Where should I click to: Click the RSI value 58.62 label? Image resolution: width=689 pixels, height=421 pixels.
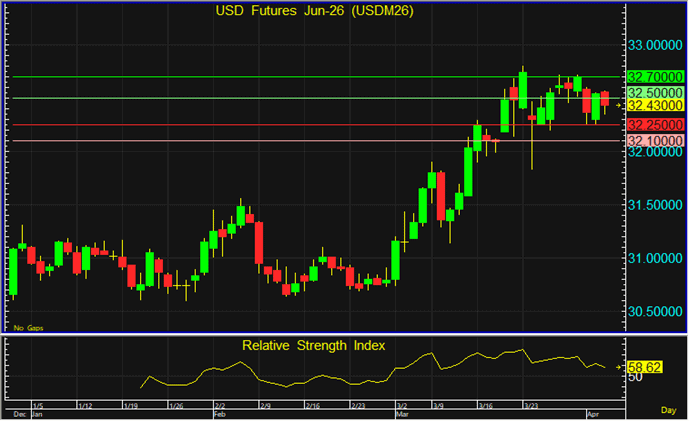point(645,368)
